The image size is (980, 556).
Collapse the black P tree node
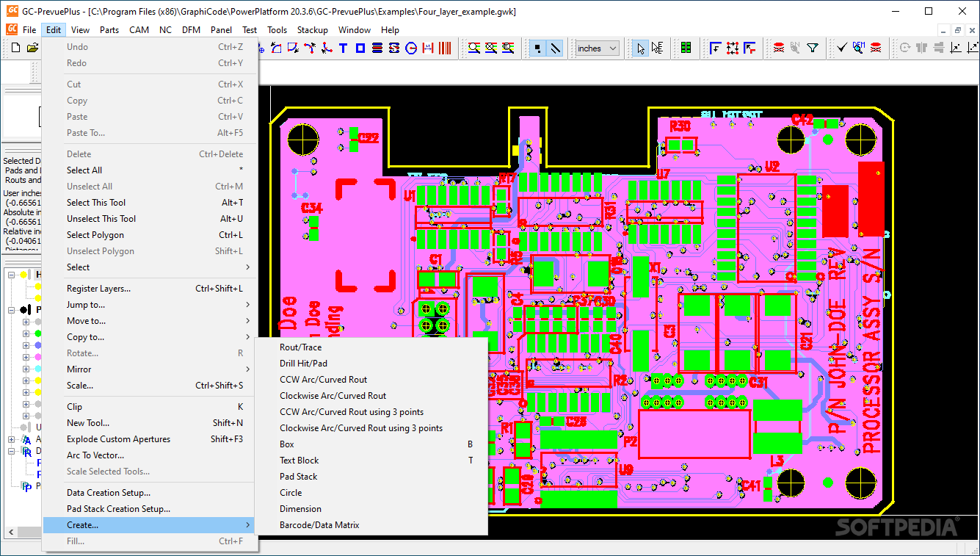pos(11,310)
